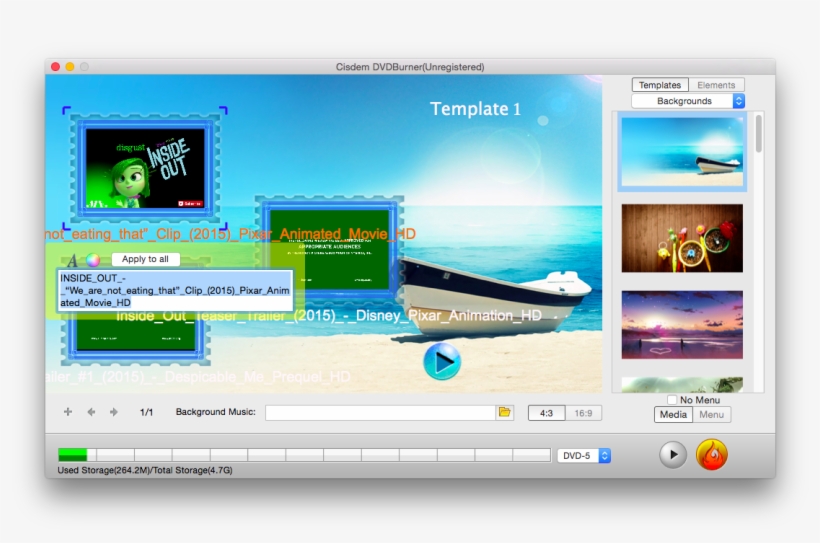Click the Background Music input field
The image size is (820, 543).
tap(381, 413)
